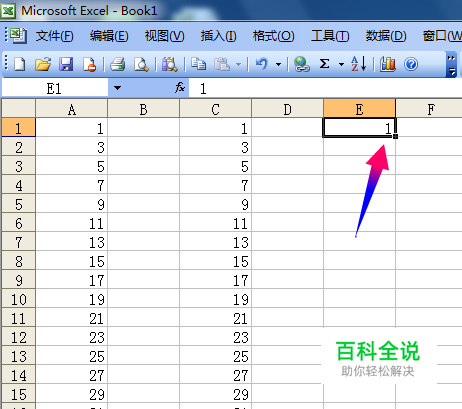Click cell C11 containing 21

point(216,317)
